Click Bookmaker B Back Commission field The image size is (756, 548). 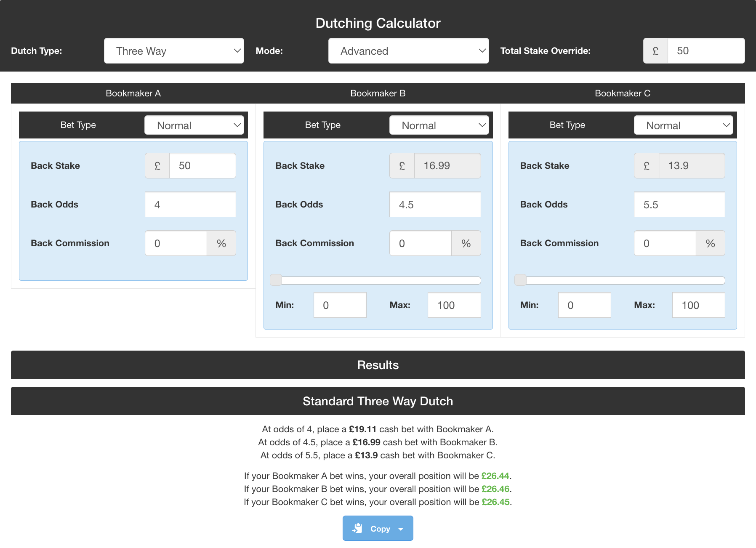tap(421, 243)
